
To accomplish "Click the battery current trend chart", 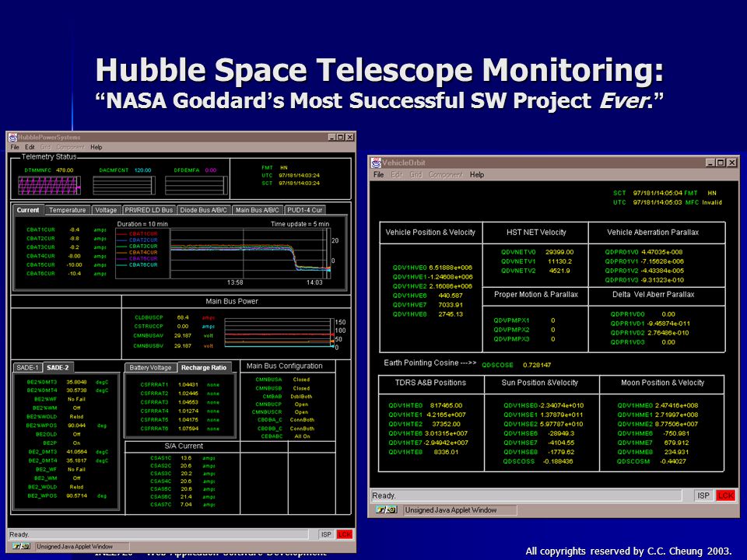I will tap(251, 254).
